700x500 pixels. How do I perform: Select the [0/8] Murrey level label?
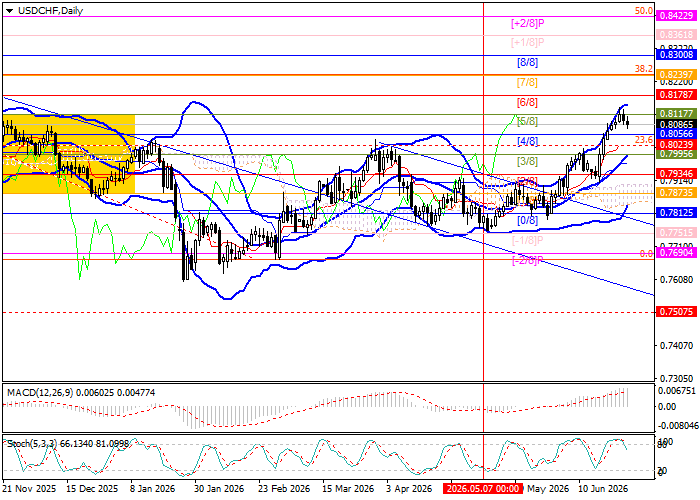click(x=527, y=220)
